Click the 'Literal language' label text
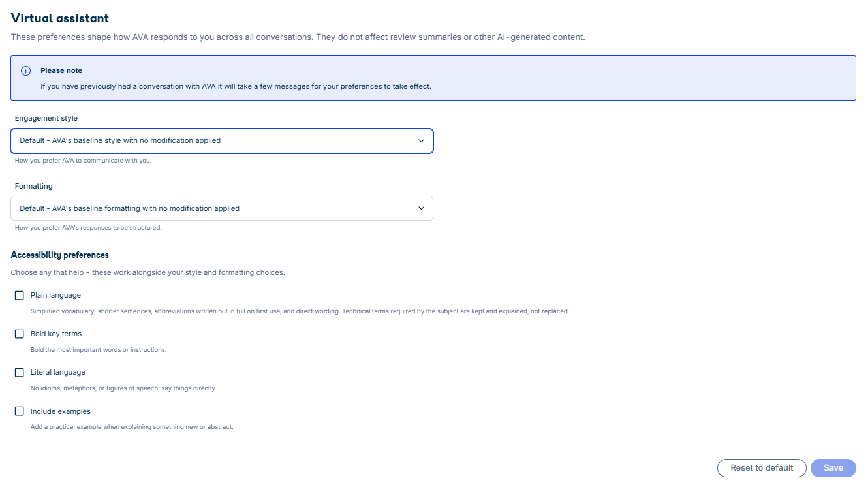Viewport: 868px width, 485px height. [58, 373]
